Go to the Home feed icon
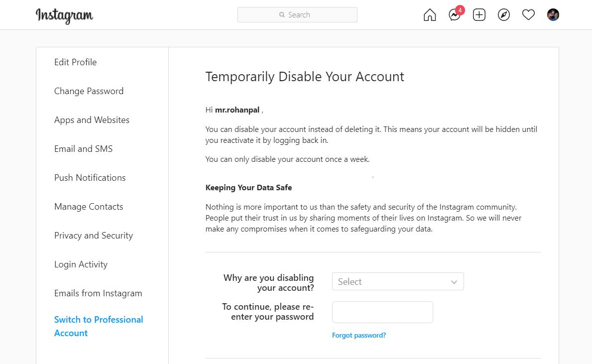The image size is (592, 364). tap(430, 15)
